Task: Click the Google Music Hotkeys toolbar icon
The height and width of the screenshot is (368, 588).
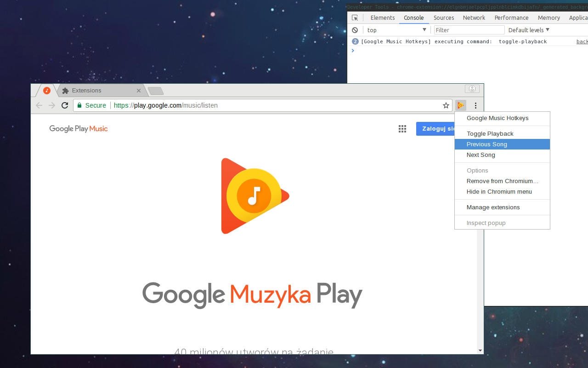Action: (x=460, y=105)
